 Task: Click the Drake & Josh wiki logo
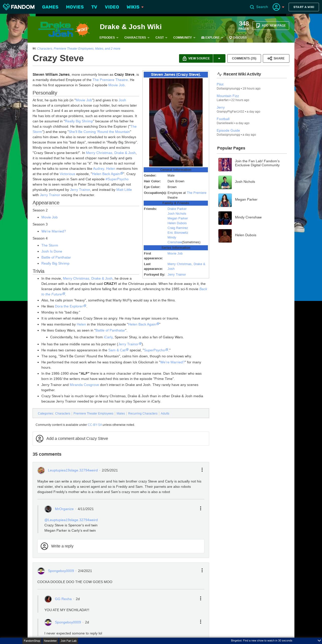point(63,29)
